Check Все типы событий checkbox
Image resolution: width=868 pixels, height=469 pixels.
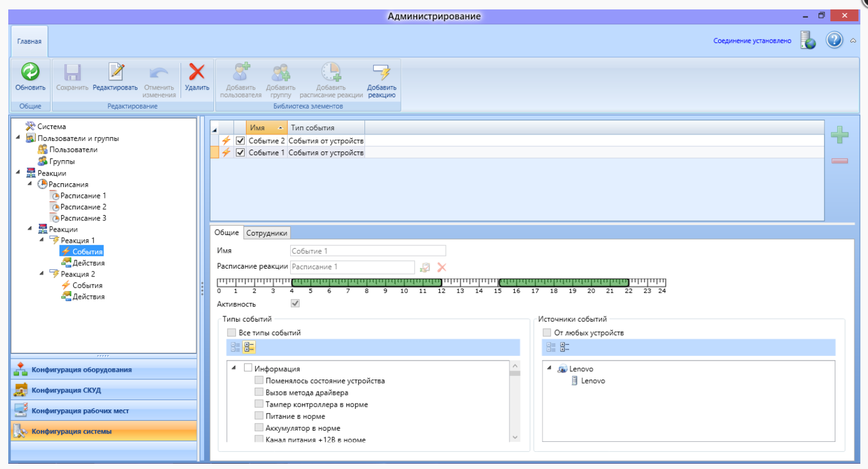[232, 333]
